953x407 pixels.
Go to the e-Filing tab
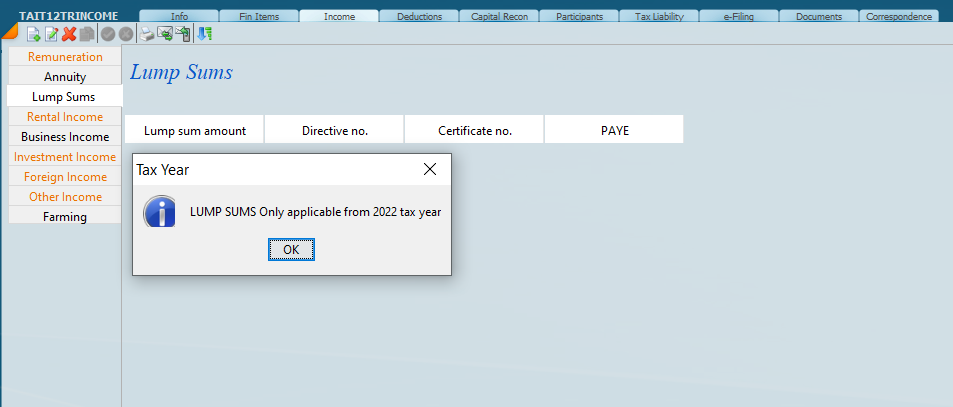738,16
